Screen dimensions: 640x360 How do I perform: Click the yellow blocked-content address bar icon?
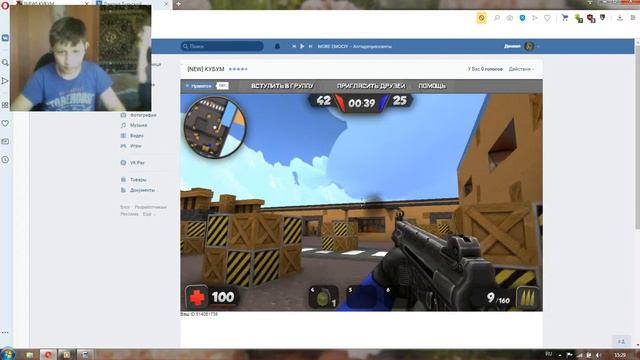click(x=482, y=18)
